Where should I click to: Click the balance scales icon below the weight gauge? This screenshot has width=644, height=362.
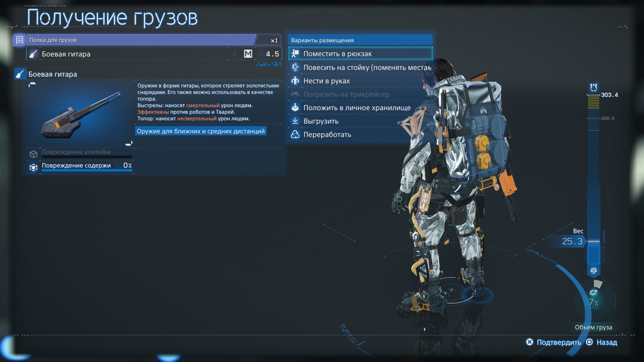(x=594, y=270)
